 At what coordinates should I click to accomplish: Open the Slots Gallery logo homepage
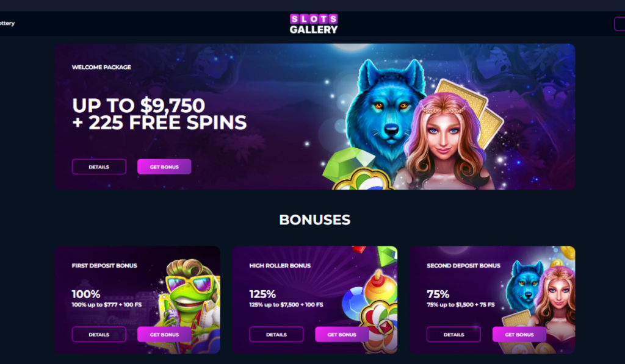(x=314, y=24)
